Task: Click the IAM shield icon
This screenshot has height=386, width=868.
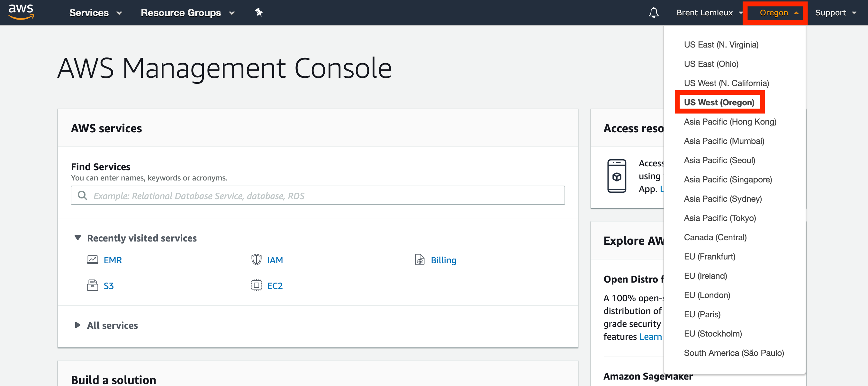Action: pyautogui.click(x=256, y=260)
